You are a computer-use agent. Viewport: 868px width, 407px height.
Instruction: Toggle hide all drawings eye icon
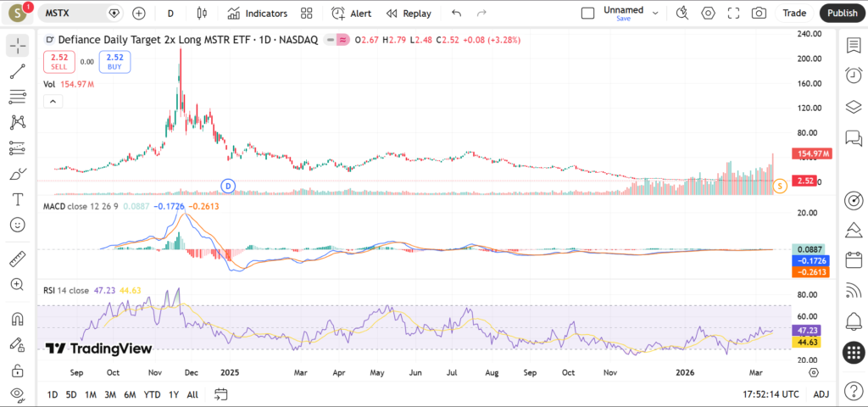17,393
